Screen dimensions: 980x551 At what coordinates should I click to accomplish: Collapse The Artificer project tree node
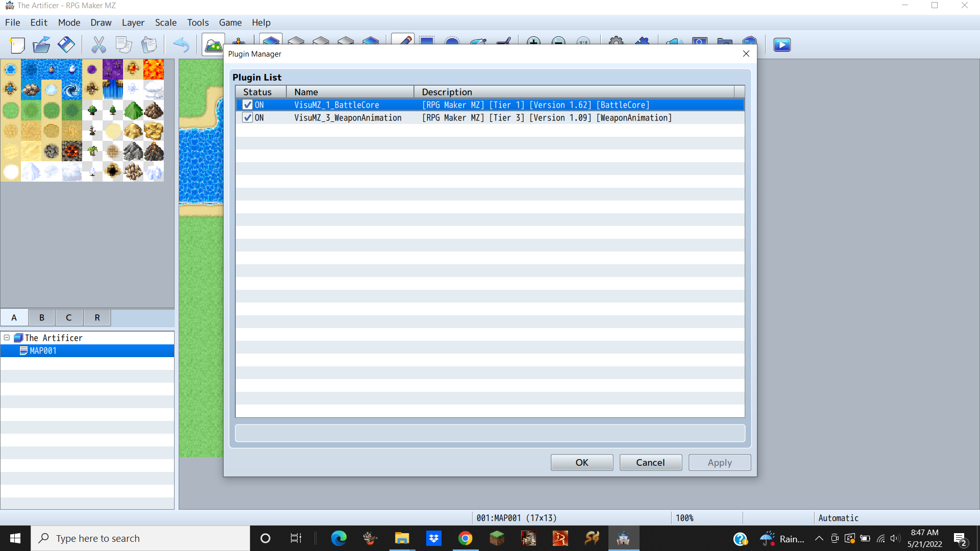pyautogui.click(x=7, y=338)
